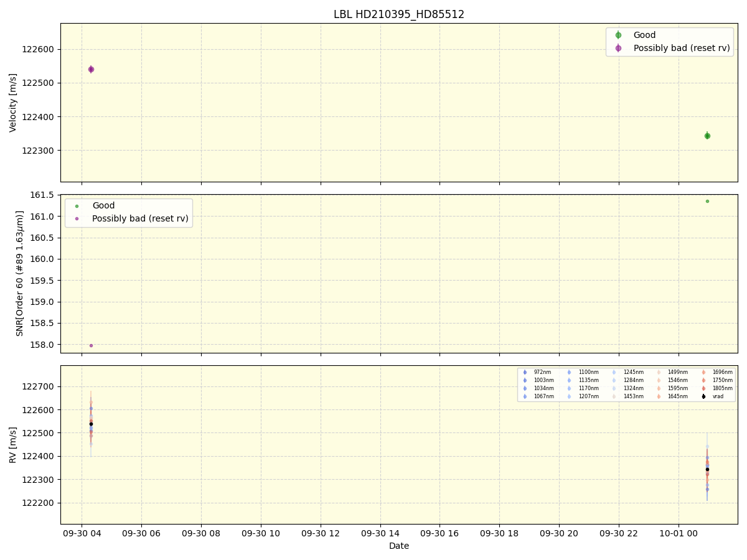Viewport: 747px width, 560px height.
Task: Click the 1453nm marker in the RV legend
Action: 614,396
